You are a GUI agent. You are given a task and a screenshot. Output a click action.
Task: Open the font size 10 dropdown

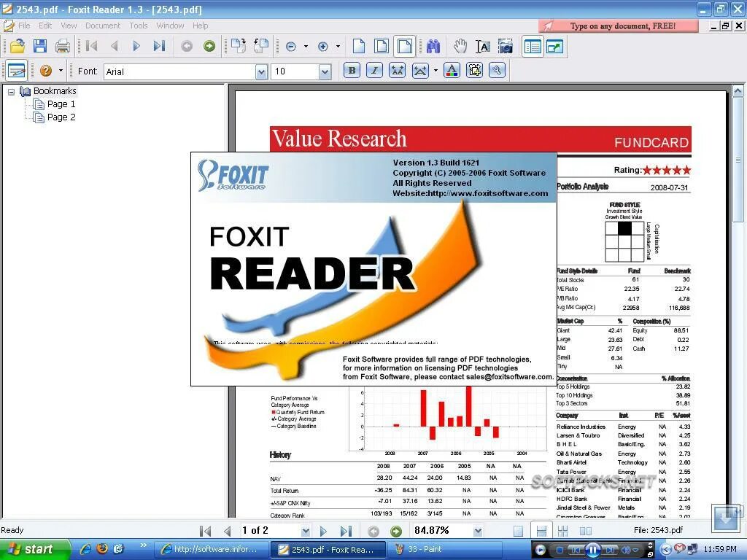(x=325, y=72)
